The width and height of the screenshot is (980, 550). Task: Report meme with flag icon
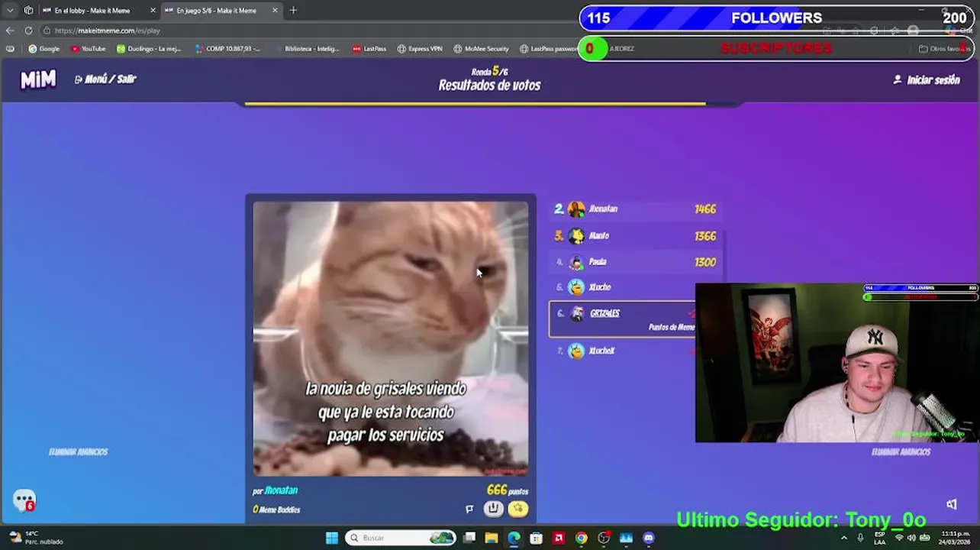(x=469, y=509)
